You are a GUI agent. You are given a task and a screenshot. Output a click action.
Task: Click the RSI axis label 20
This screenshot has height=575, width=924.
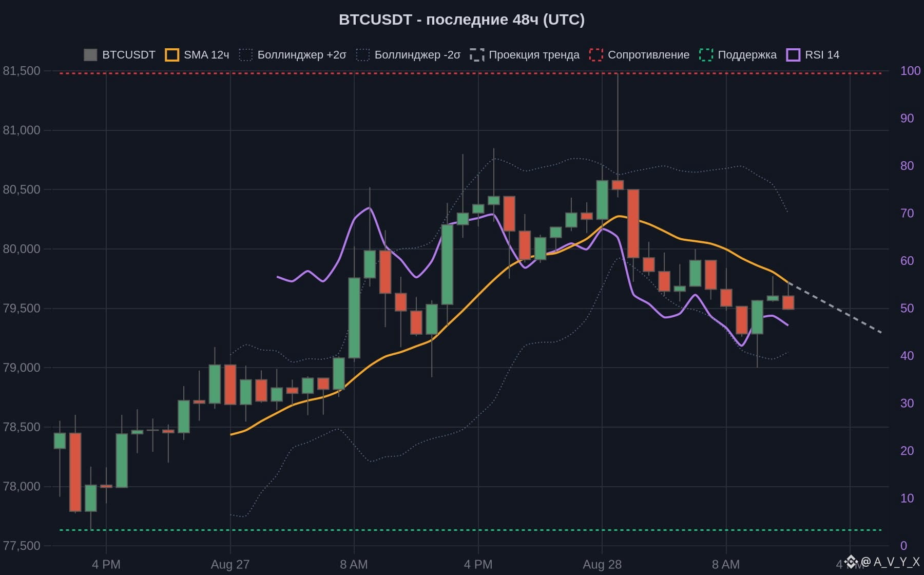[x=907, y=451]
